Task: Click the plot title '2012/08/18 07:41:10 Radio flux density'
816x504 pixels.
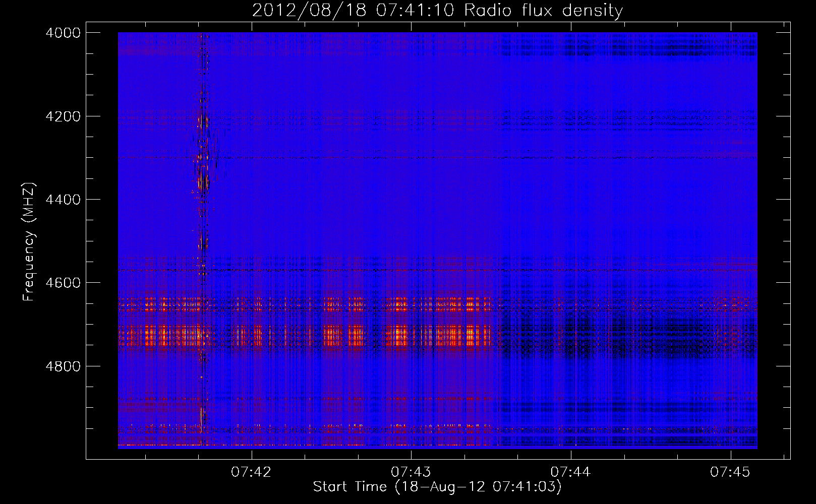Action: [x=437, y=11]
